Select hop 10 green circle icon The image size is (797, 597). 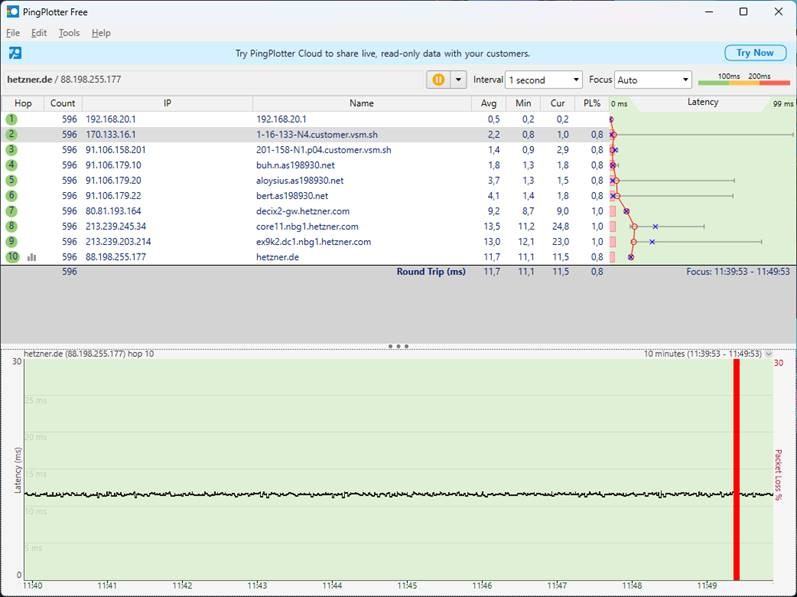pos(12,257)
